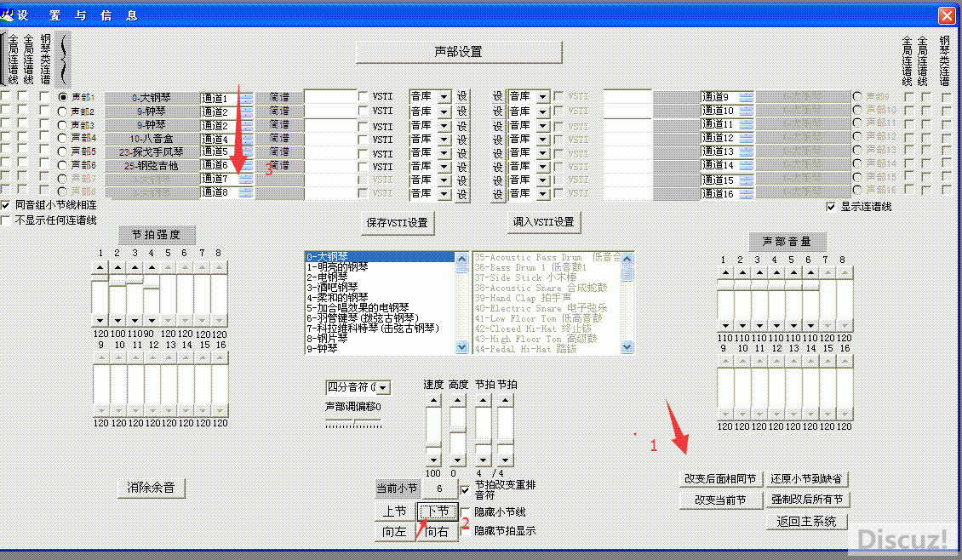This screenshot has height=560, width=962.
Task: Toggle the 同音组小节线相连 checkbox
Action: point(6,205)
